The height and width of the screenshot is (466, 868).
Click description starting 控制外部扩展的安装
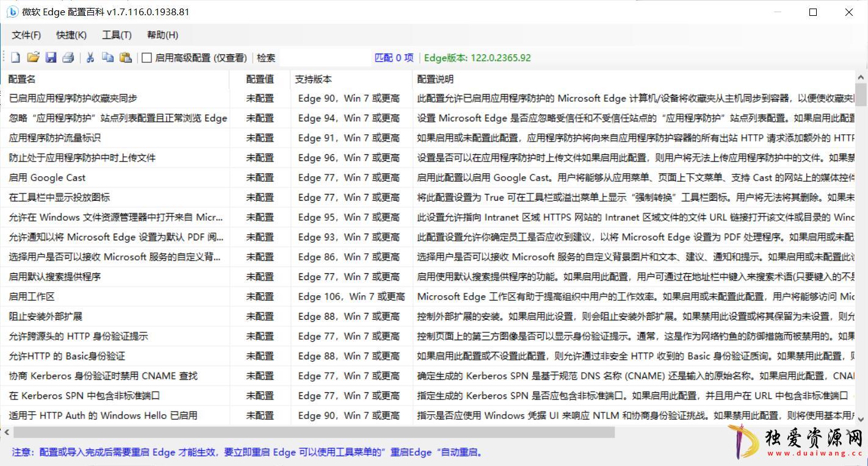click(x=635, y=317)
